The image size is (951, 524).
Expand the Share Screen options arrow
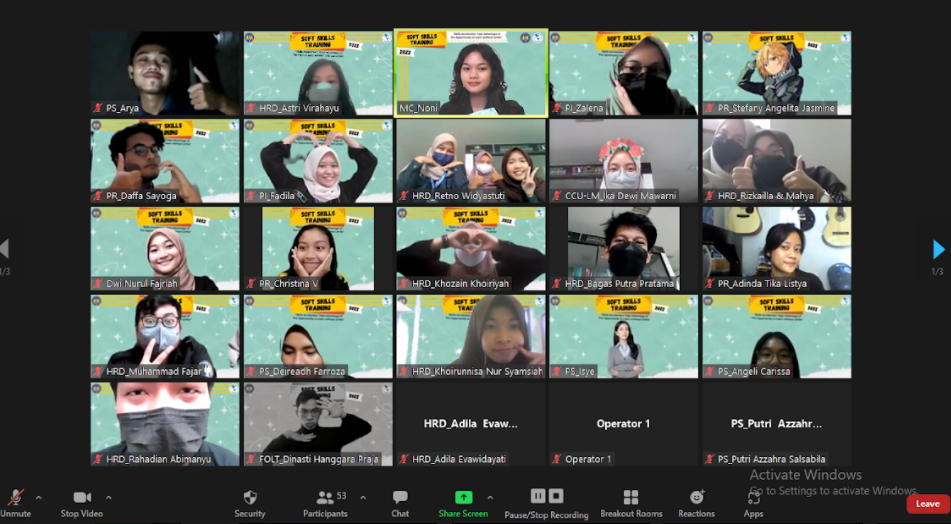490,497
